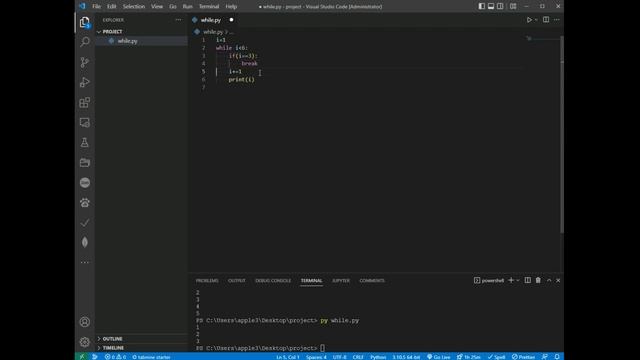The width and height of the screenshot is (640, 360).
Task: Toggle Go Live server in status bar
Action: tap(438, 357)
